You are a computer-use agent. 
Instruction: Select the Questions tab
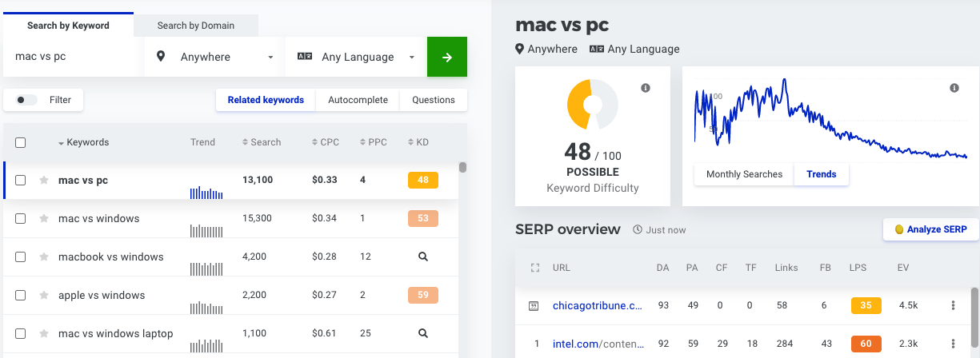pyautogui.click(x=433, y=100)
